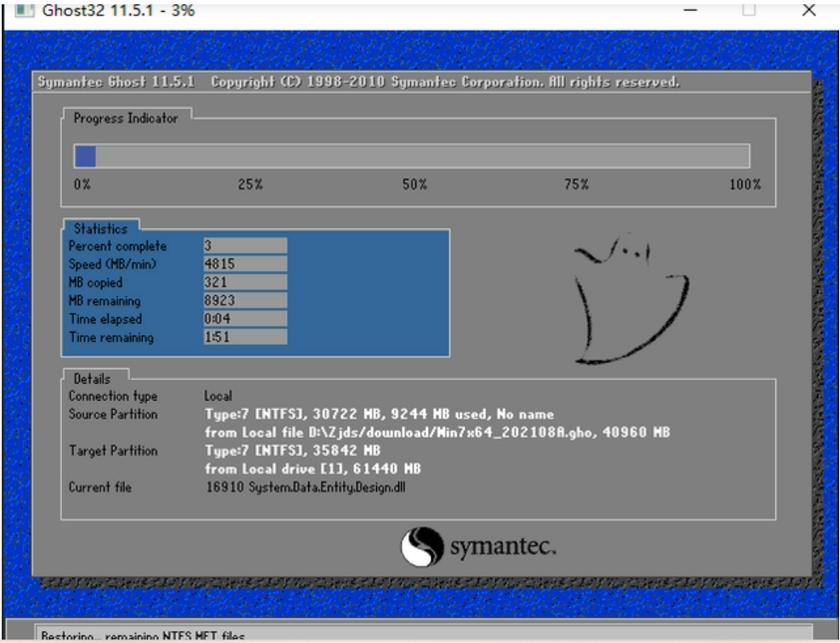840x643 pixels.
Task: Click the blue progress bar fill
Action: click(85, 156)
